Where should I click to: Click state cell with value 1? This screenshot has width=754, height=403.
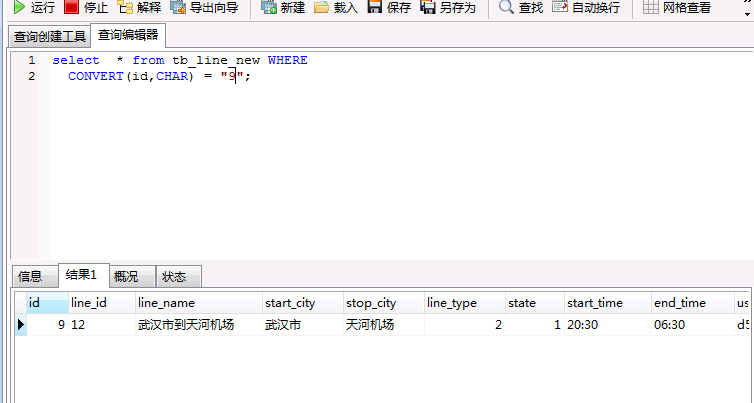pos(535,325)
